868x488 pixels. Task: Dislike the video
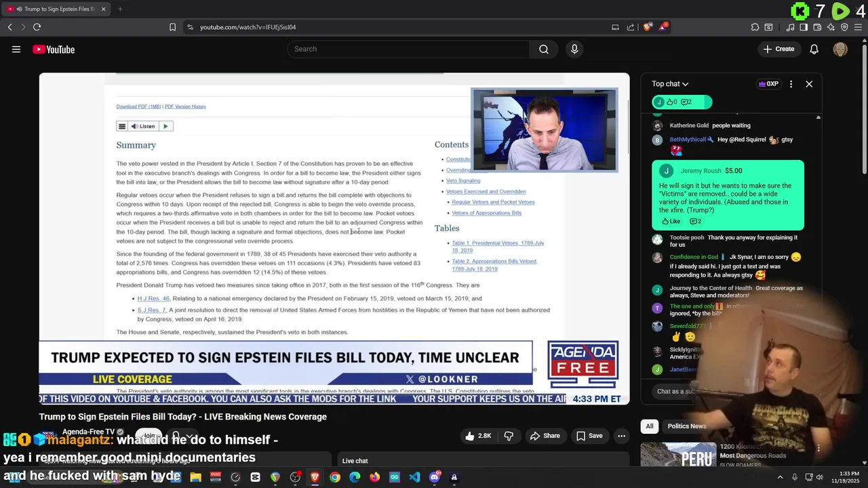509,436
